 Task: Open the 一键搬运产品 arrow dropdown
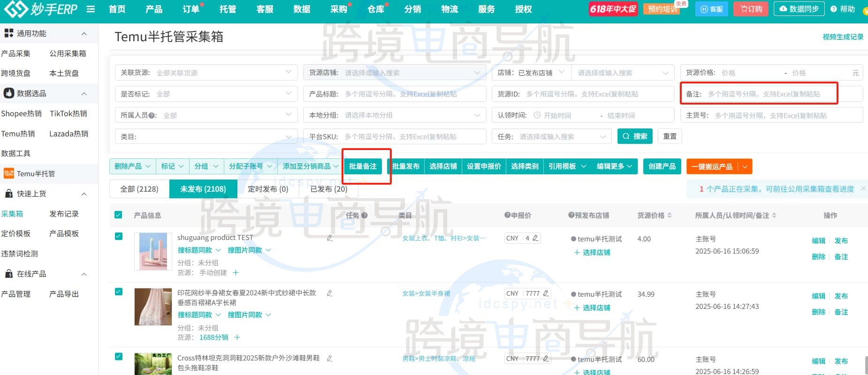point(745,166)
